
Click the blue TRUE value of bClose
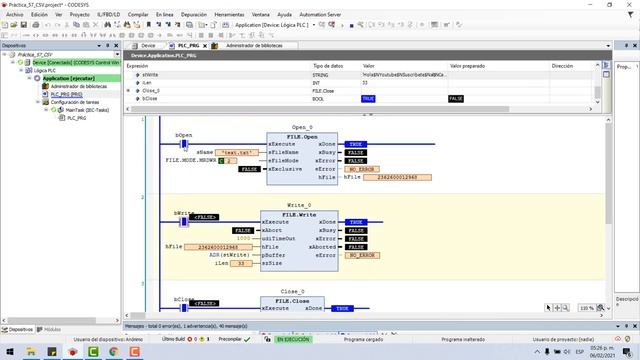[368, 99]
